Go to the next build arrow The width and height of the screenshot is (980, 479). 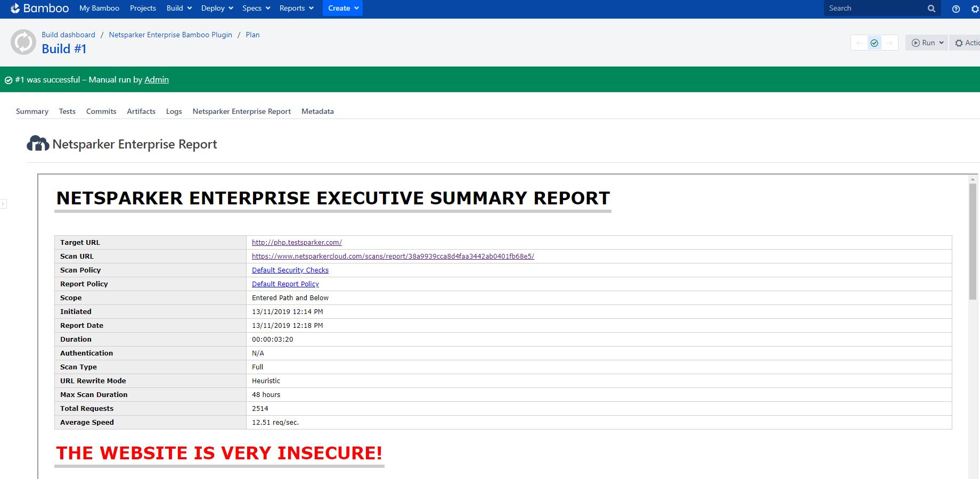coord(889,43)
